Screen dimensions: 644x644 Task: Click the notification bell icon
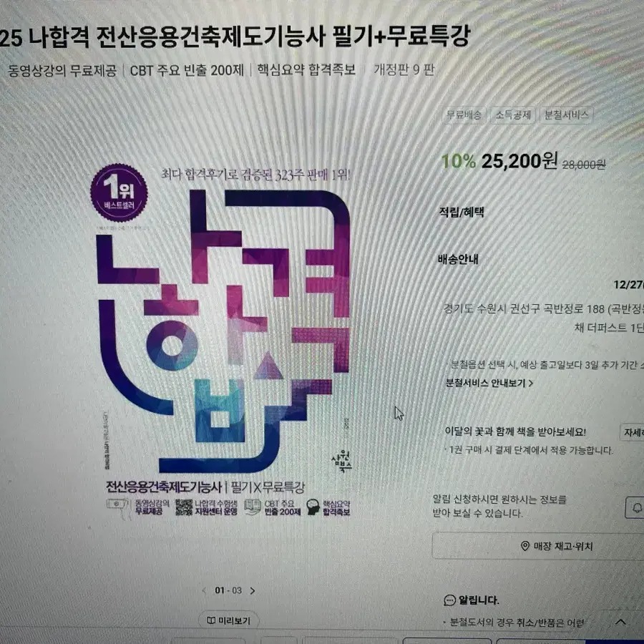coord(637,508)
